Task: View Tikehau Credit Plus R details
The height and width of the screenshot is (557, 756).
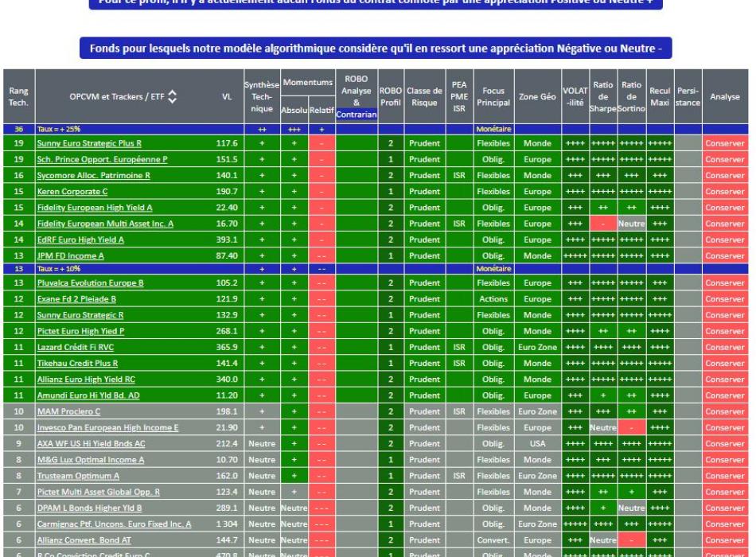Action: [x=77, y=363]
